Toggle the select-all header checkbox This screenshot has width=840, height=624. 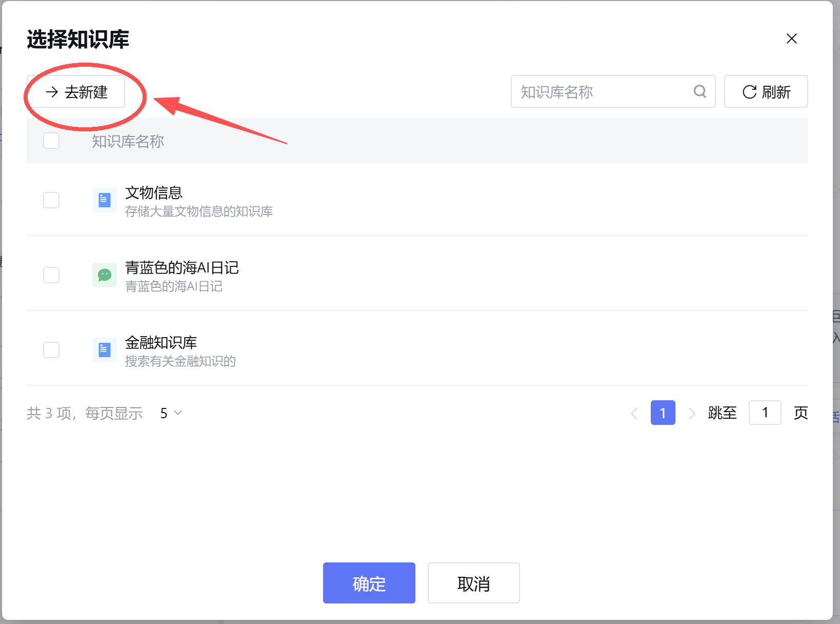click(x=51, y=141)
